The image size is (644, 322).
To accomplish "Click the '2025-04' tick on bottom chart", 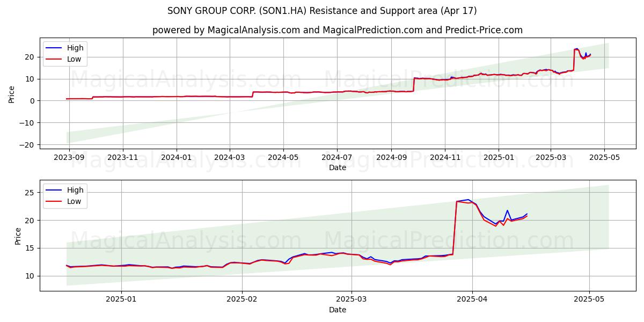I will [x=472, y=300].
